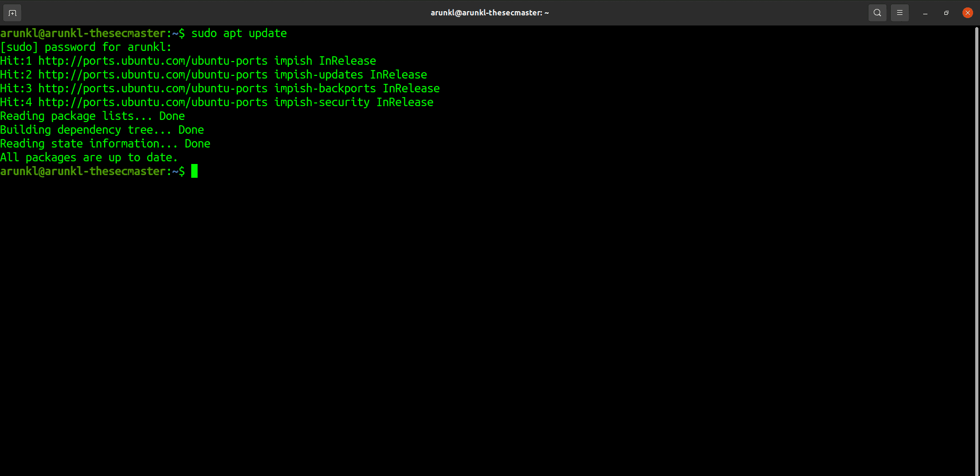Open the hamburger menu
The width and height of the screenshot is (980, 476).
coord(900,13)
